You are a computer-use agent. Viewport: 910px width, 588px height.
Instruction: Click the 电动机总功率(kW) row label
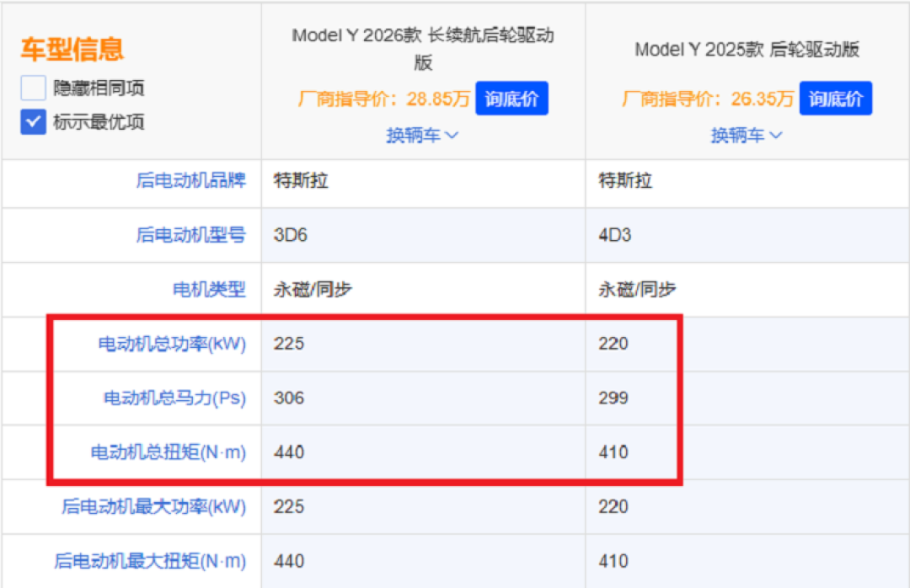[x=172, y=344]
